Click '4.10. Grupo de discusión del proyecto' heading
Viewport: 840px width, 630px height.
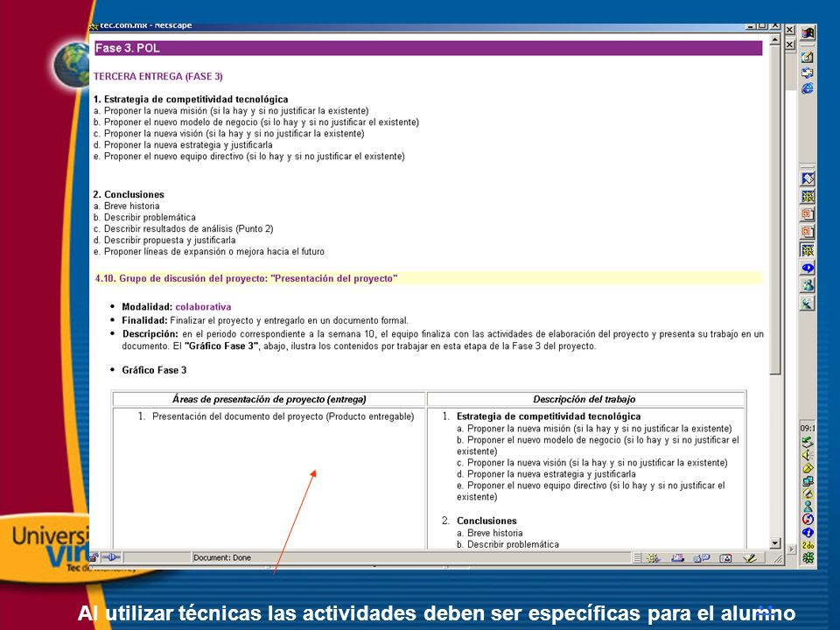pyautogui.click(x=246, y=278)
